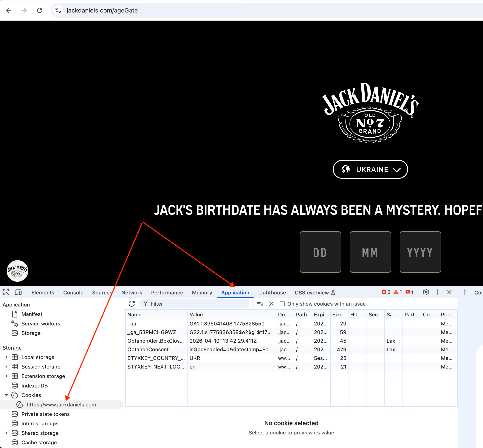483x448 pixels.
Task: Open DevTools settings gear
Action: click(426, 292)
